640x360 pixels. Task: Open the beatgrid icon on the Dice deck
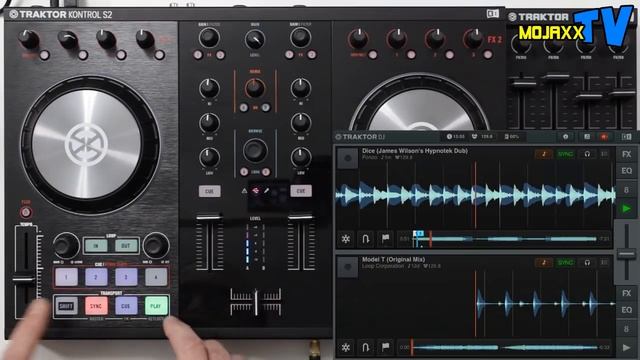(x=604, y=154)
